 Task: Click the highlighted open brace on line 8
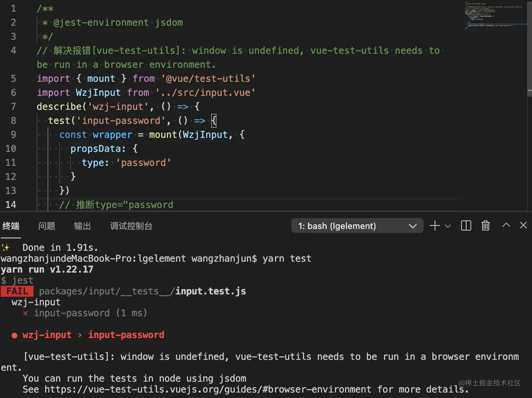(214, 121)
